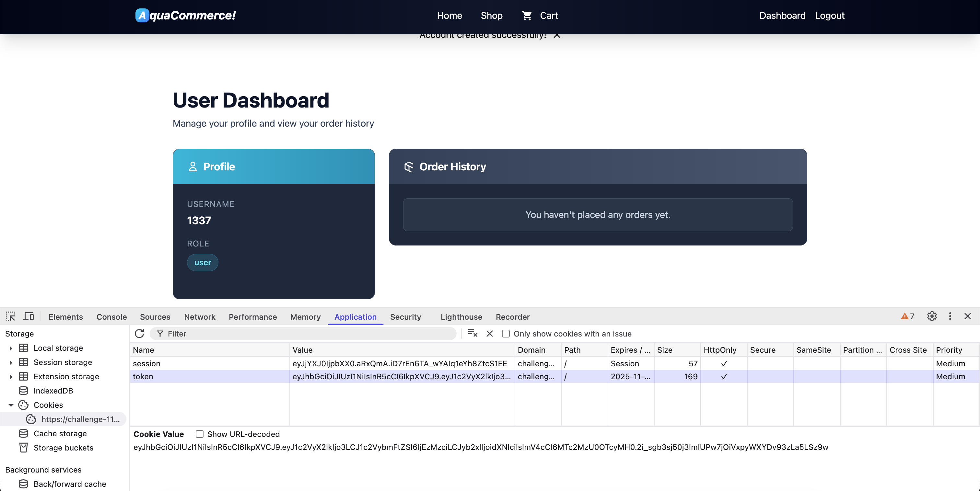Click the issues warning counter
Viewport: 980px width, 491px height.
(x=907, y=316)
